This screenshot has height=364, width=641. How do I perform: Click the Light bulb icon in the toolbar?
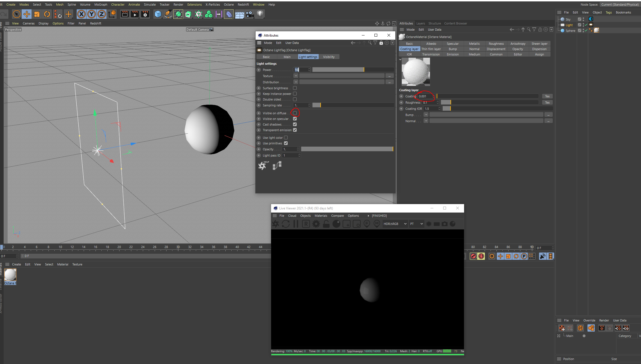[260, 14]
